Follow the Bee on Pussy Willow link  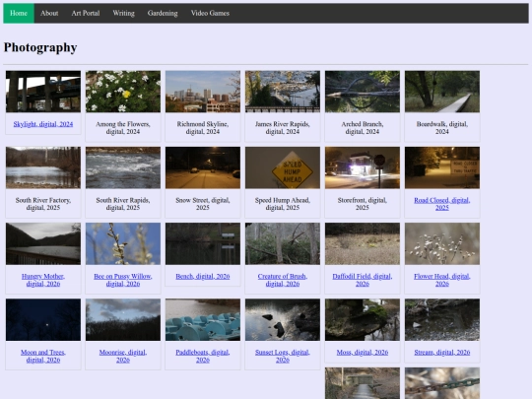click(123, 280)
